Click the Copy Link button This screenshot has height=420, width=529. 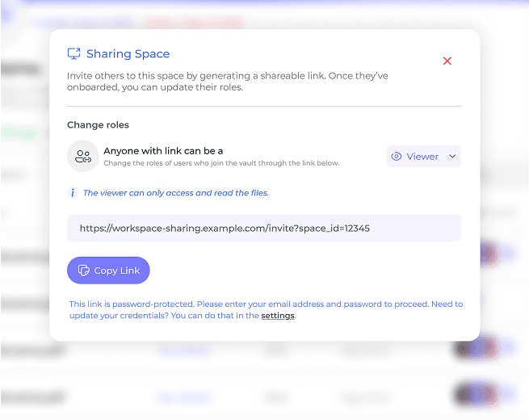108,271
